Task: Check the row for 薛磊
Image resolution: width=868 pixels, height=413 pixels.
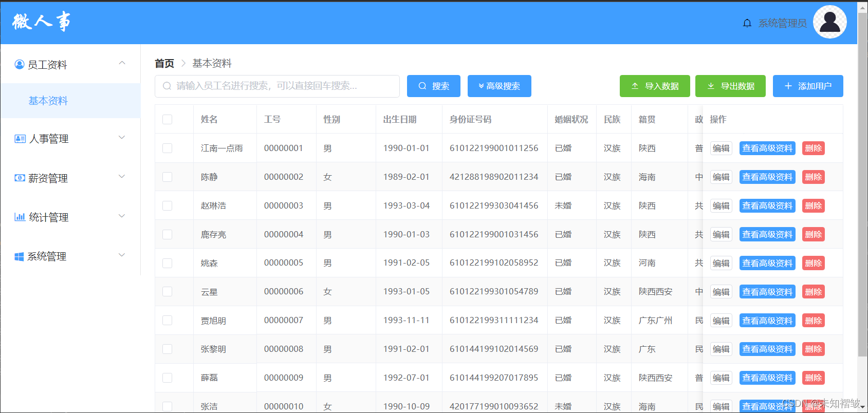Action: pos(167,378)
